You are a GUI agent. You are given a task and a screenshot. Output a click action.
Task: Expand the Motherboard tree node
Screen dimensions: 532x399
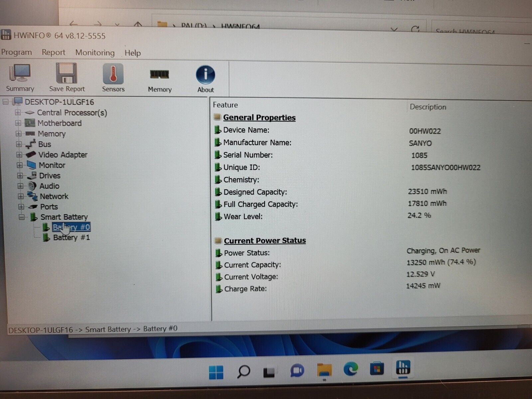18,123
